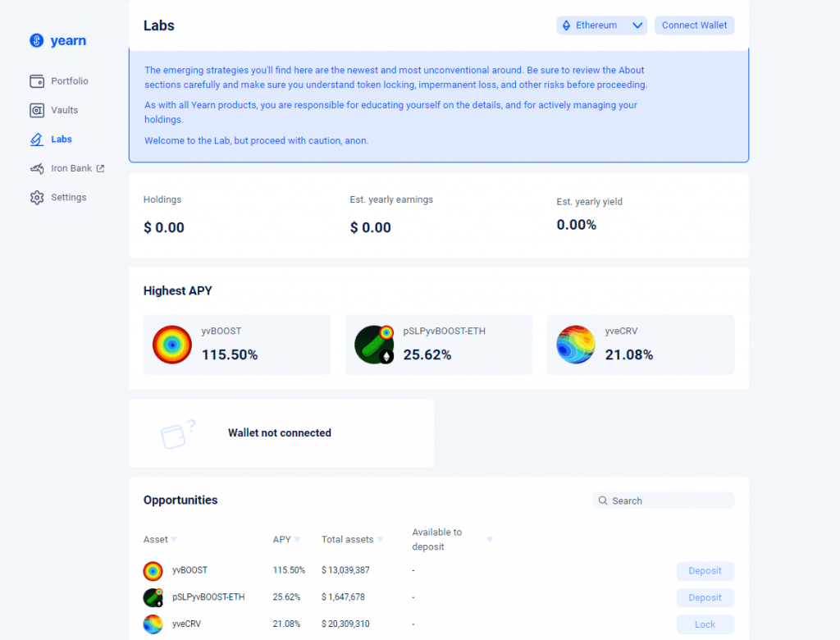Image resolution: width=840 pixels, height=640 pixels.
Task: Open the Settings page
Action: tap(69, 197)
